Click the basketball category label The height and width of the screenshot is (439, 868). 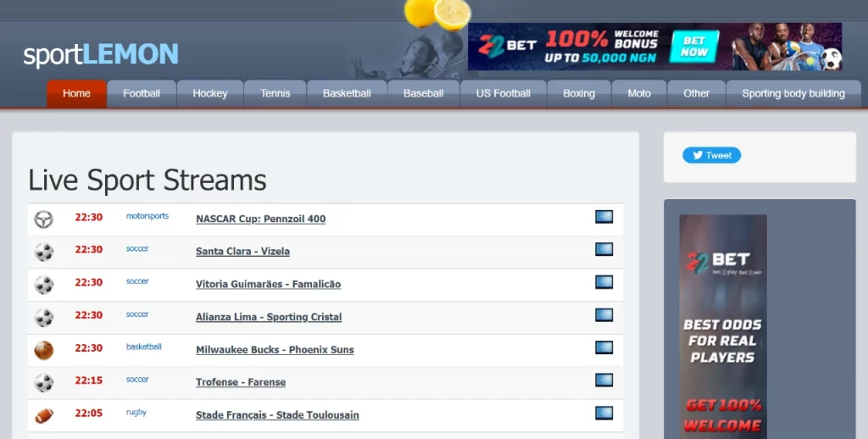click(144, 347)
